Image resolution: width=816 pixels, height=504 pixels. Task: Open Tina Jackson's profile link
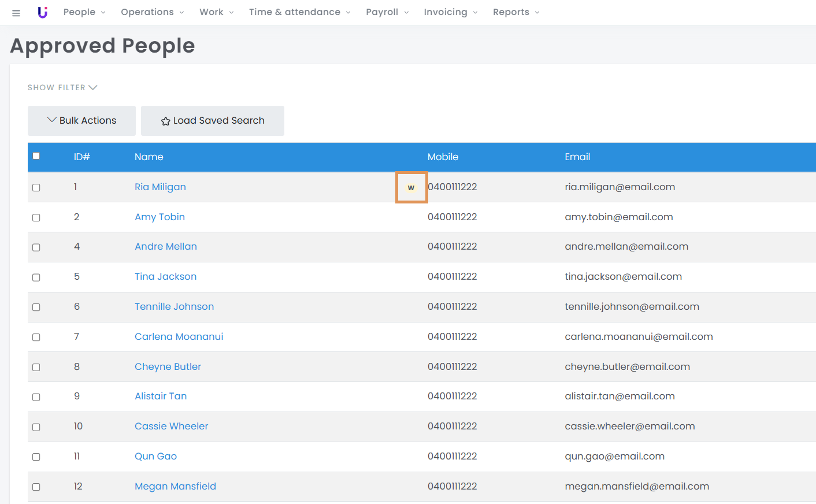(165, 276)
